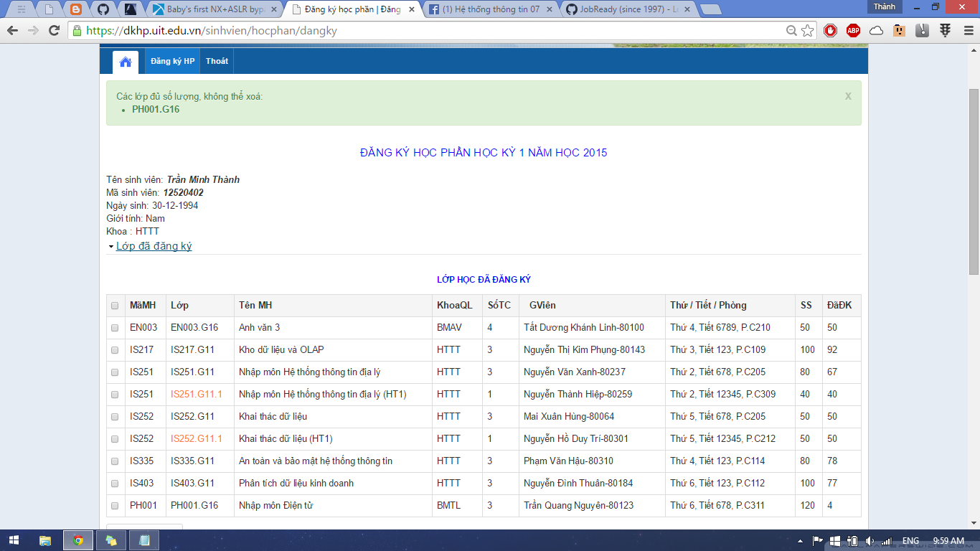The width and height of the screenshot is (980, 551).
Task: Dismiss the green alert with the x
Action: click(848, 96)
